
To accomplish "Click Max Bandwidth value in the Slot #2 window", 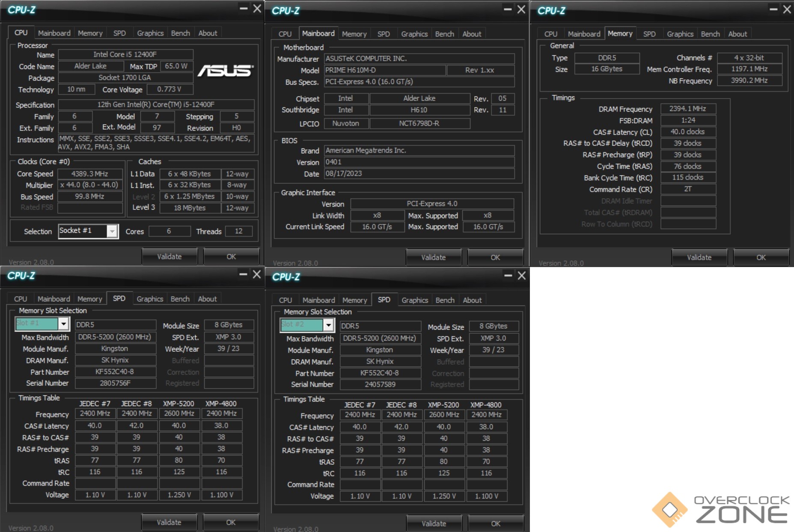I will (x=381, y=338).
